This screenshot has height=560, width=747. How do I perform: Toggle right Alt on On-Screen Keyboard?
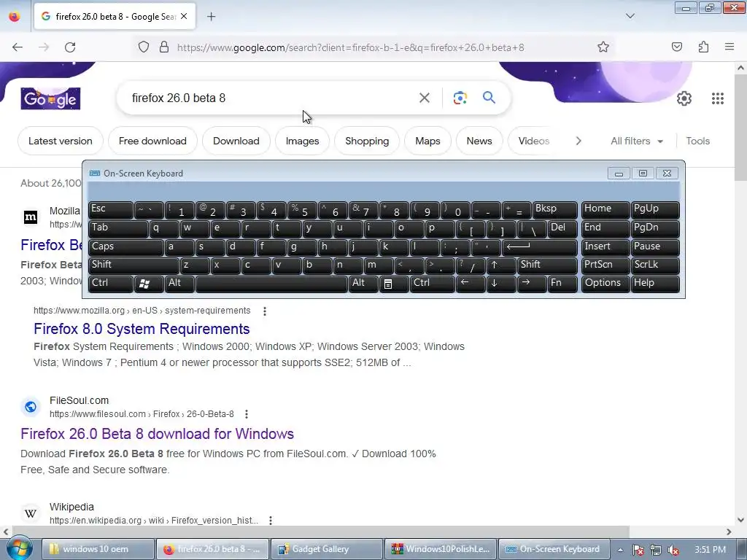[x=363, y=284]
